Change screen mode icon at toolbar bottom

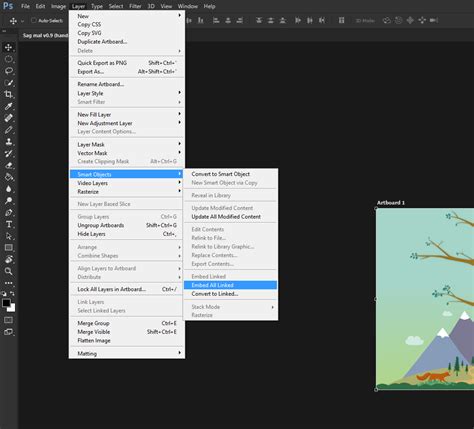tap(8, 332)
